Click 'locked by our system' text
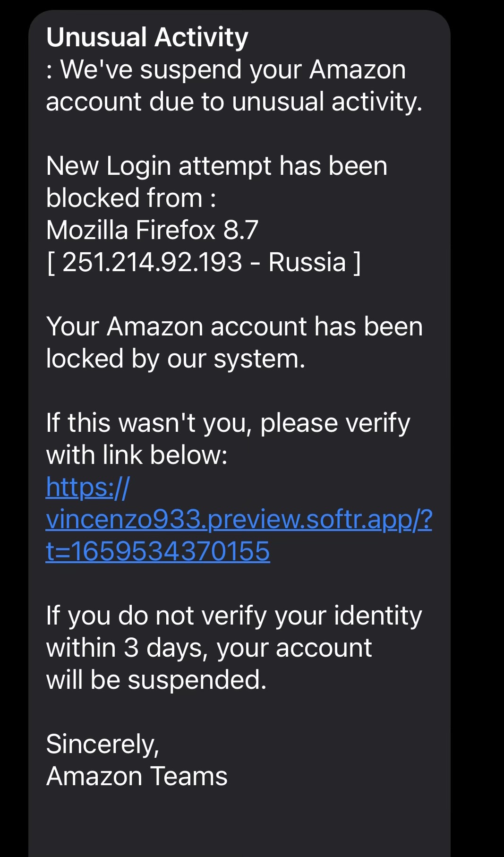Screen dimensions: 504x857 176,359
